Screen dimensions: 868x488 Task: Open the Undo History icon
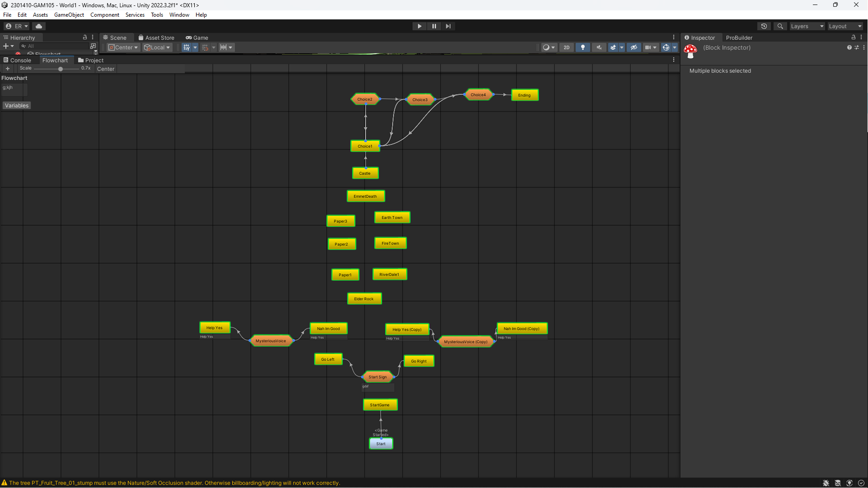(x=764, y=26)
